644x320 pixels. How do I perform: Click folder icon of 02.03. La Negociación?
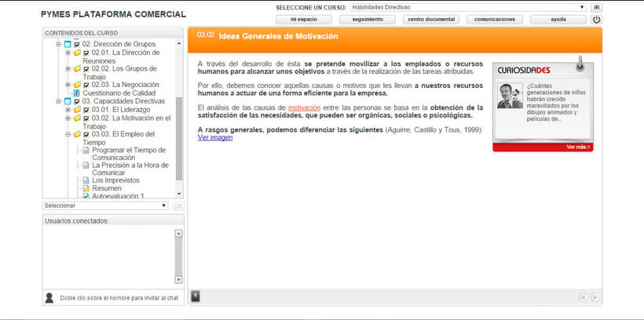pos(77,85)
